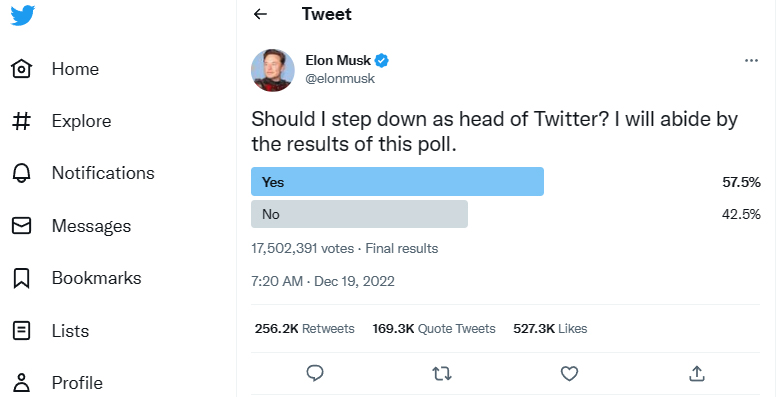The width and height of the screenshot is (777, 397).
Task: Open Explore in the sidebar
Action: (61, 121)
